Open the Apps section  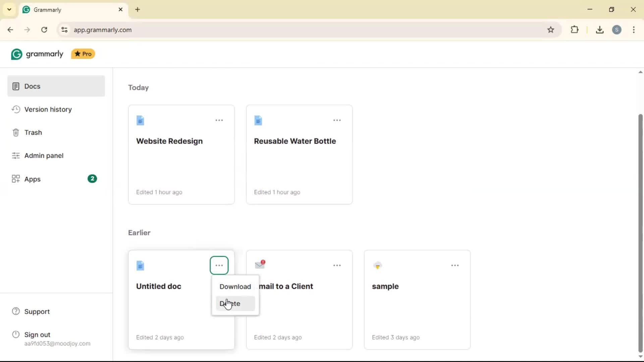(x=32, y=179)
